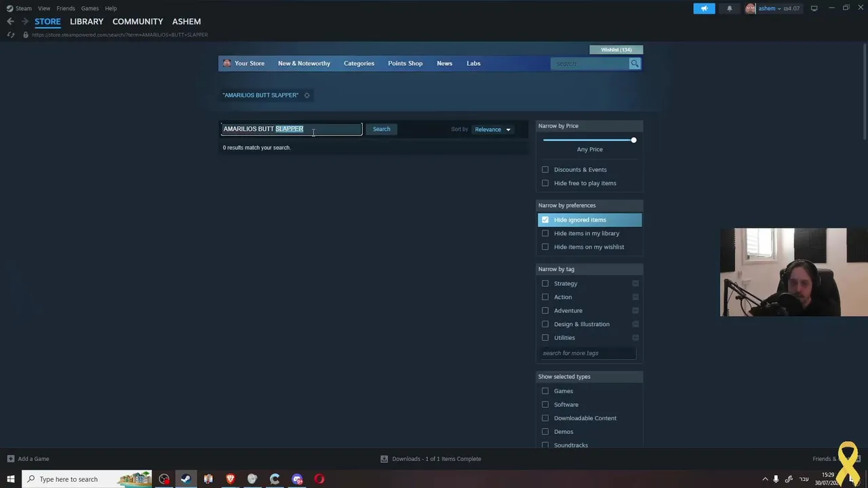868x488 pixels.
Task: Collapse the Narrow by tag section
Action: pos(589,269)
